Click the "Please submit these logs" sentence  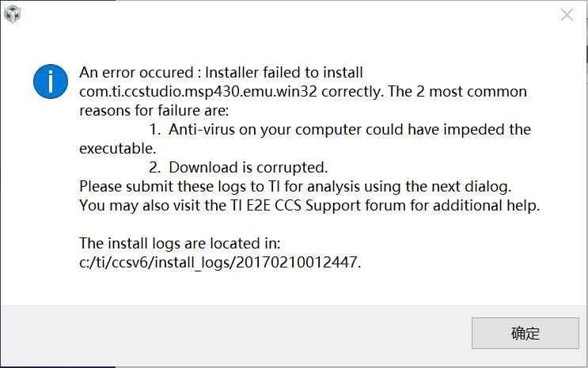click(295, 187)
